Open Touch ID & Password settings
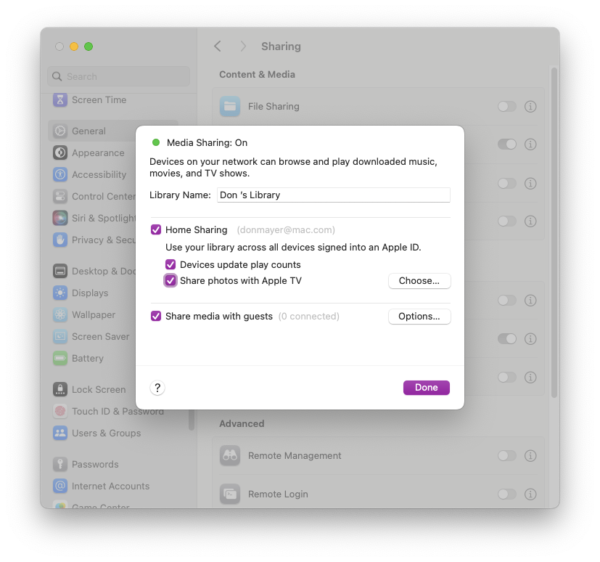The height and width of the screenshot is (562, 600). pyautogui.click(x=108, y=411)
